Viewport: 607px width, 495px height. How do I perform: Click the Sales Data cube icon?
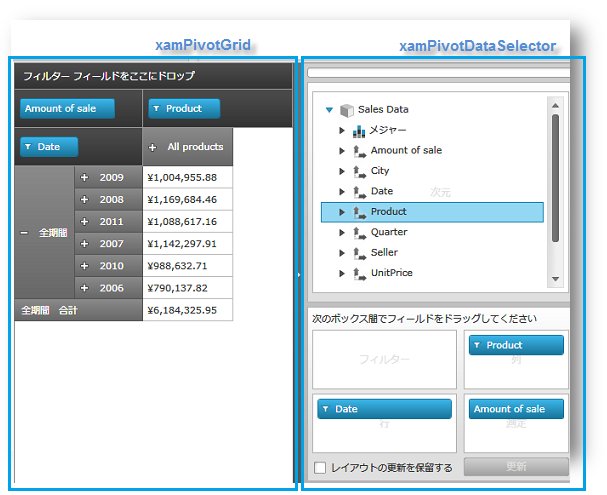(x=347, y=110)
